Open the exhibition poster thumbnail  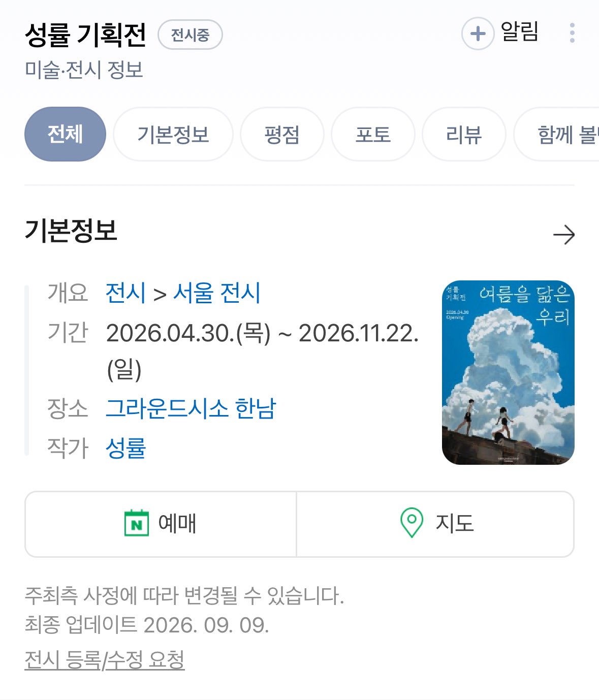tap(508, 372)
